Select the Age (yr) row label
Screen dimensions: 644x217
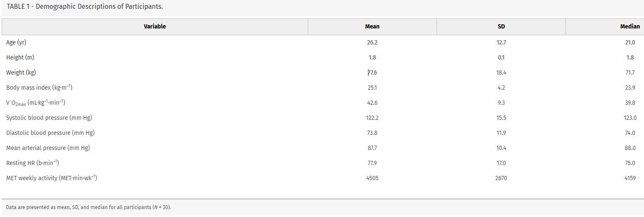(x=16, y=42)
